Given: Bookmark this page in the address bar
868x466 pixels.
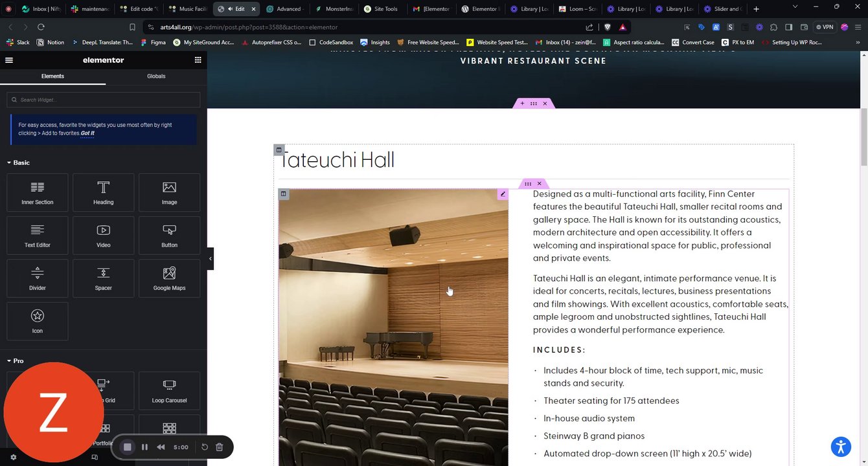Looking at the screenshot, I should (x=132, y=27).
